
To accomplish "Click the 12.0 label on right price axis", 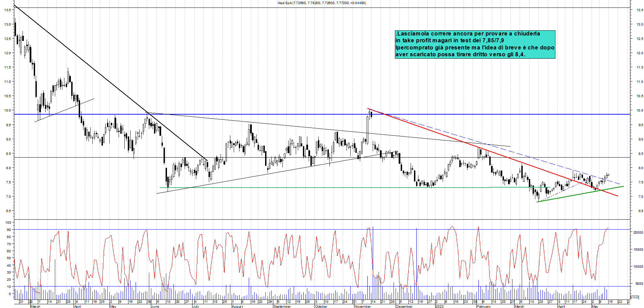I will point(640,53).
